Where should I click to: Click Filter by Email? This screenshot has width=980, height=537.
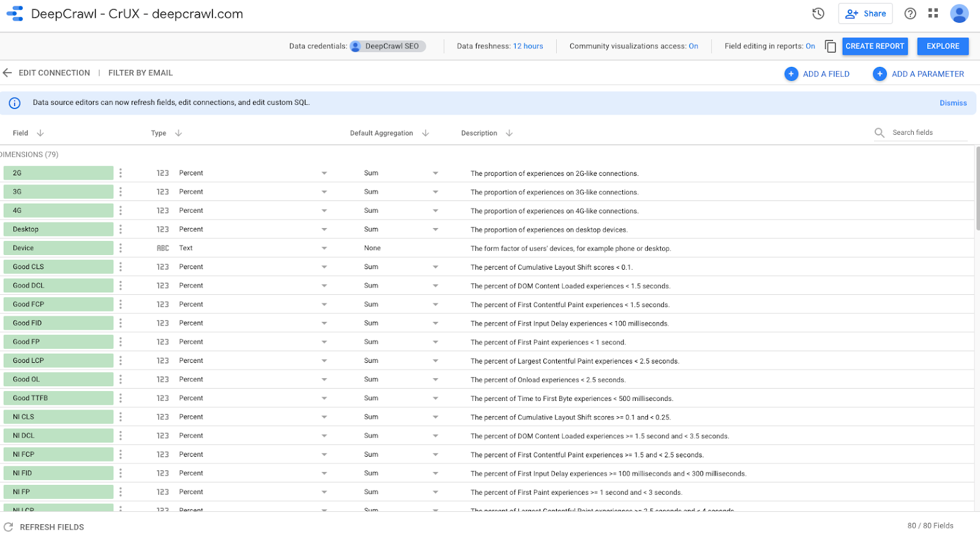[x=140, y=72]
